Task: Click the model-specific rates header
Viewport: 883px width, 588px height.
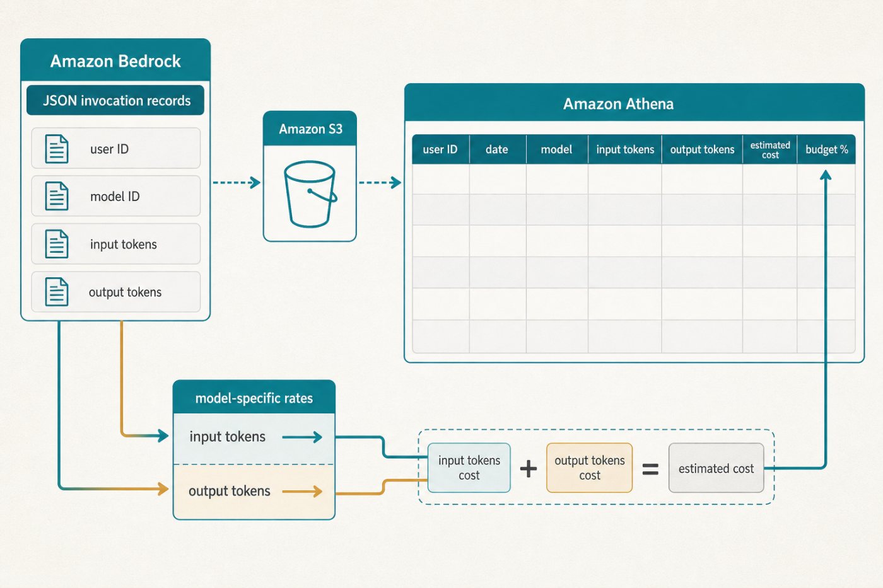Action: 254,398
